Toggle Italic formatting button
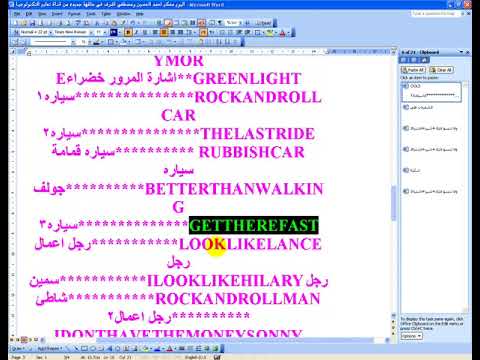Screen dimensions: 480x360 136,32
